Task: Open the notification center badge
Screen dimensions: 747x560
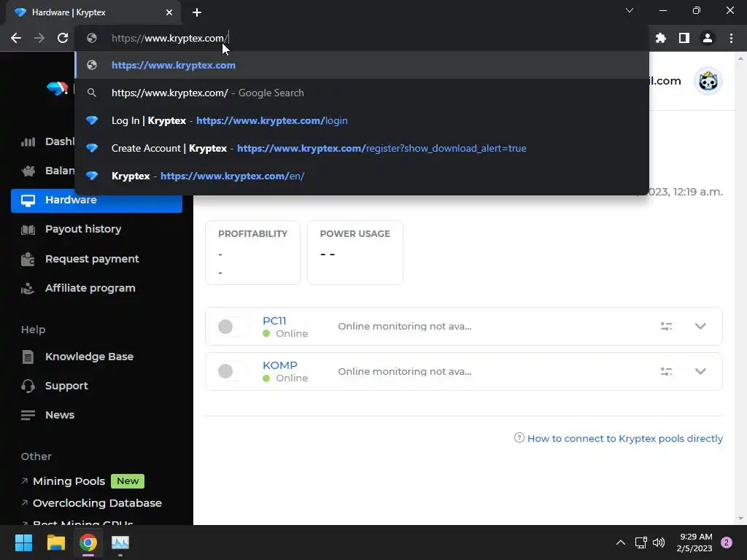Action: [727, 542]
